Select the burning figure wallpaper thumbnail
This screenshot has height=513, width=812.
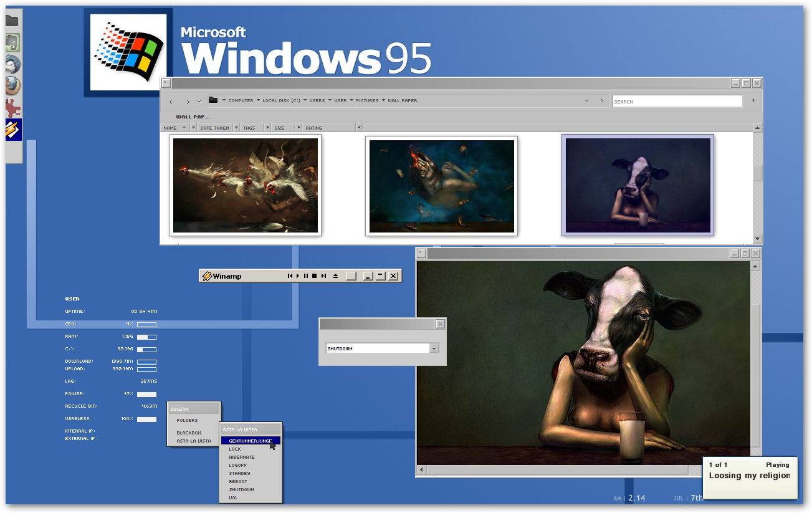tap(442, 186)
